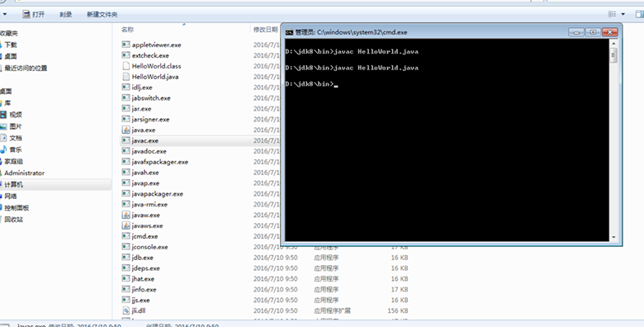
Task: Click the cmd.exe title bar icon
Action: (x=289, y=32)
